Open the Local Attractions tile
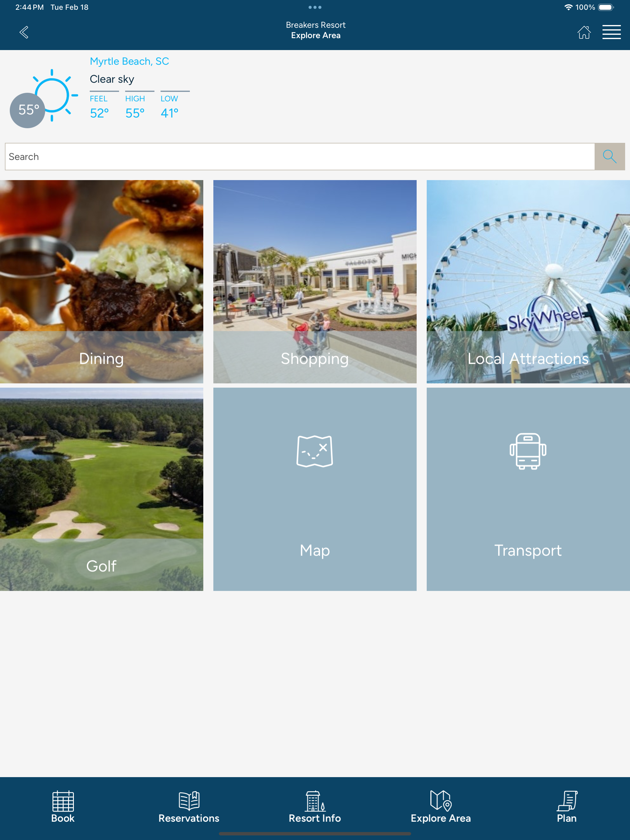 528,281
